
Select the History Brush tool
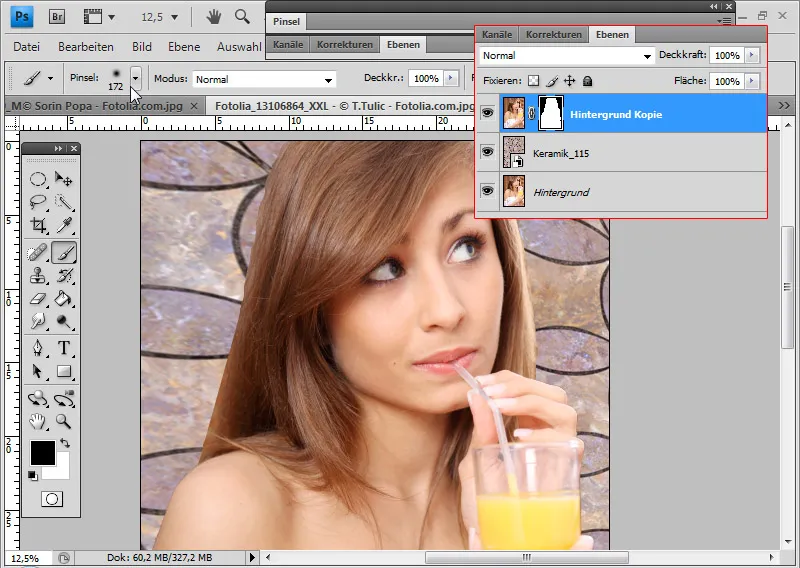[64, 276]
